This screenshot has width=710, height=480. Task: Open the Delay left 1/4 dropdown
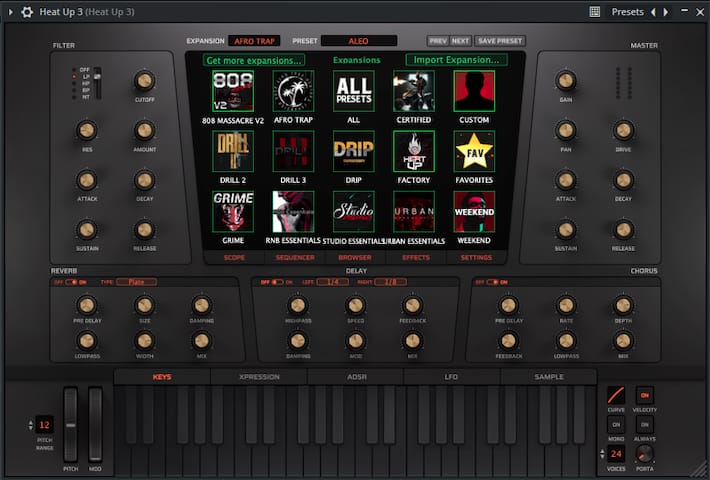[332, 282]
